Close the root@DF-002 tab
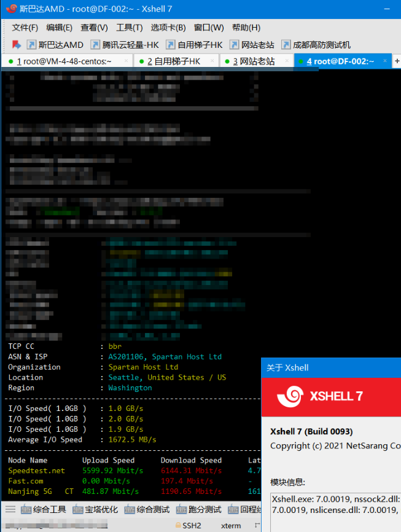This screenshot has width=401, height=532. tap(385, 61)
